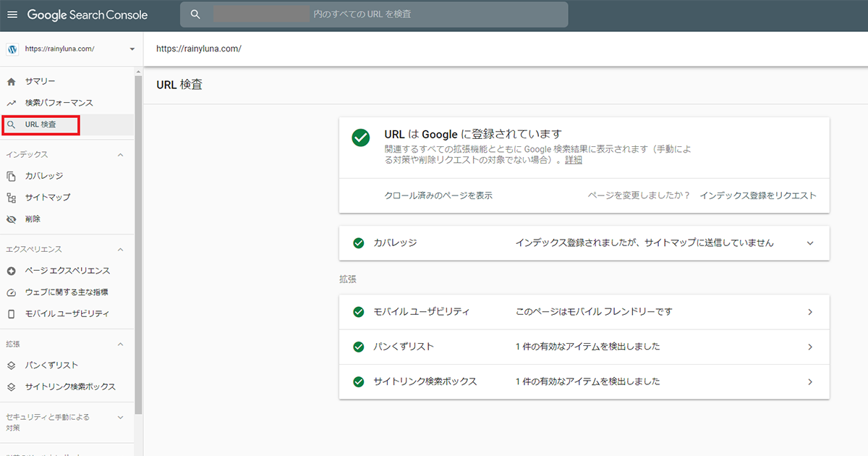868x456 pixels.
Task: Open パンくずリスト result details arrow
Action: pos(810,347)
